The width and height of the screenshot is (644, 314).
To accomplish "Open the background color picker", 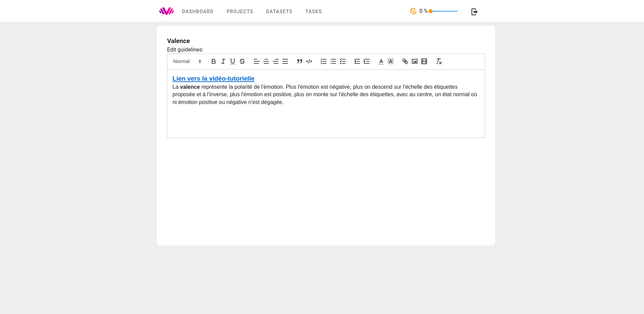I will (390, 61).
